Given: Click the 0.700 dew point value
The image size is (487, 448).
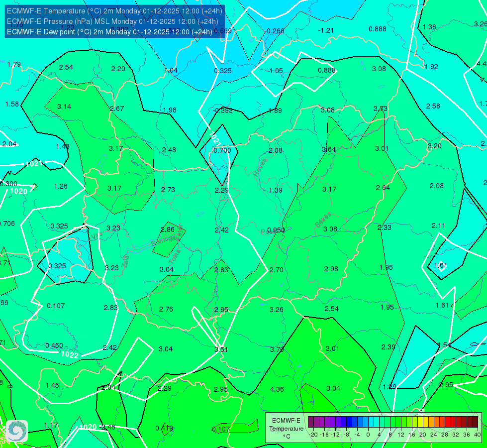Looking at the screenshot, I should tap(222, 150).
